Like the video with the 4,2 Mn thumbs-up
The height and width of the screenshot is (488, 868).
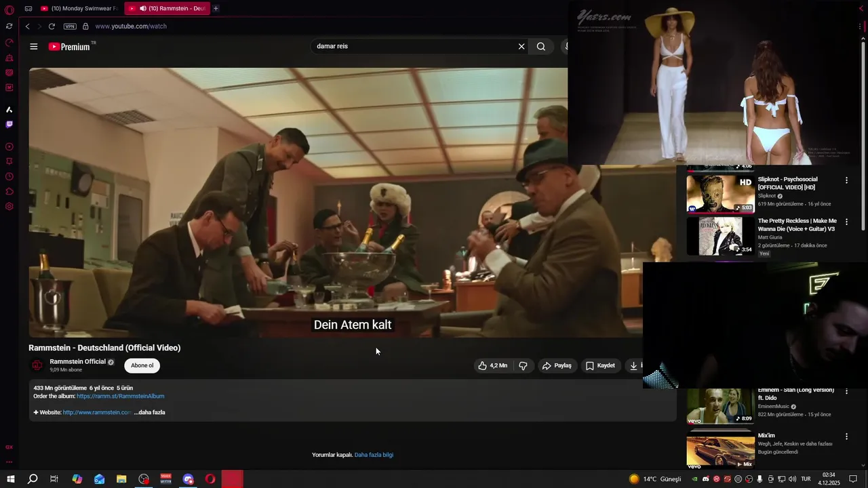pos(492,365)
